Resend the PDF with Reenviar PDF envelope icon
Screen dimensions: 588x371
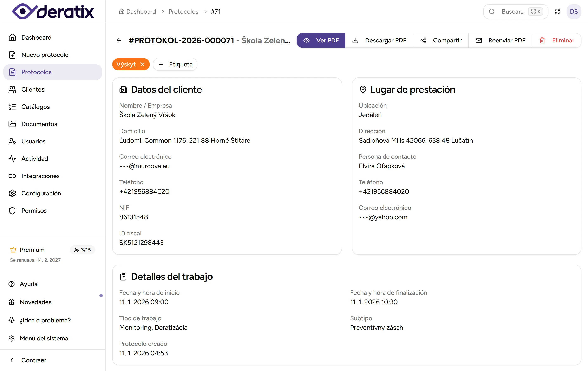(479, 40)
